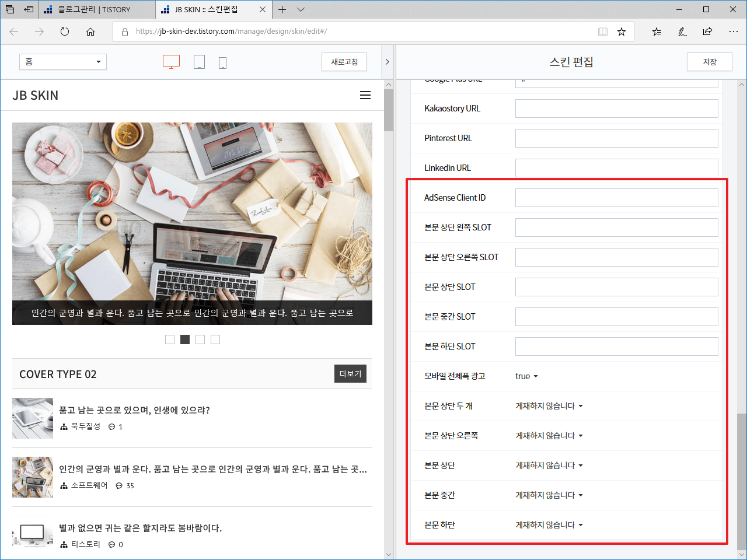Click the add notes pen icon
The height and width of the screenshot is (560, 747).
(x=682, y=32)
